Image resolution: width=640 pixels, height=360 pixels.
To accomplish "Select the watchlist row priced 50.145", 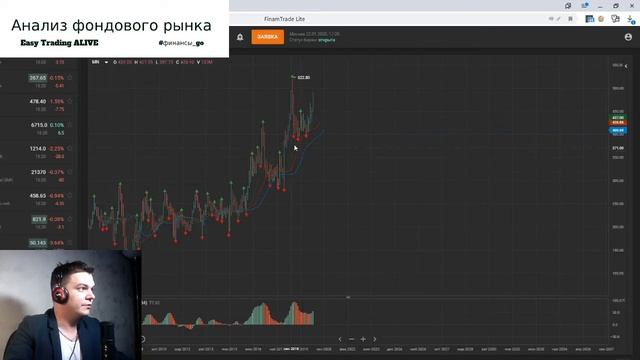I will (40, 243).
